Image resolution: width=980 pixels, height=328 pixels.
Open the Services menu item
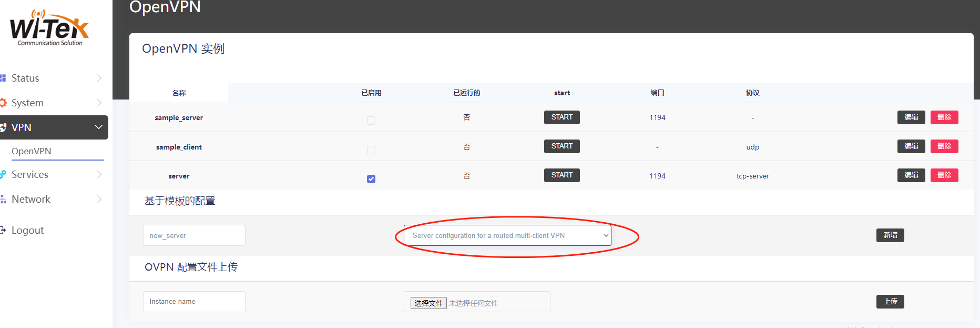pyautogui.click(x=30, y=174)
